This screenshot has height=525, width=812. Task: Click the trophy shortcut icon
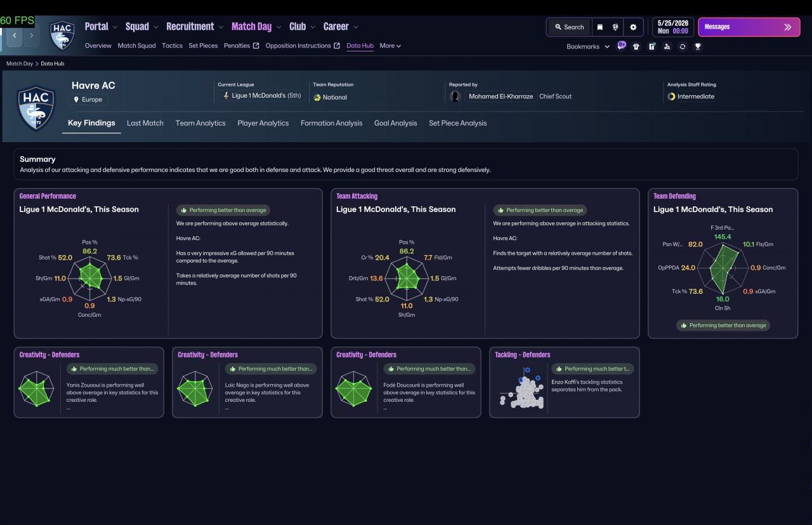tap(698, 46)
